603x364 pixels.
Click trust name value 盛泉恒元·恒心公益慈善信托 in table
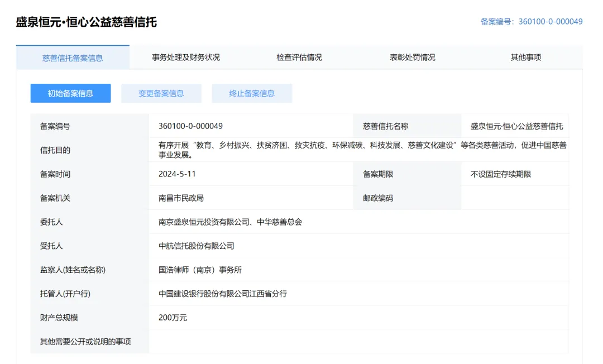[x=516, y=126]
